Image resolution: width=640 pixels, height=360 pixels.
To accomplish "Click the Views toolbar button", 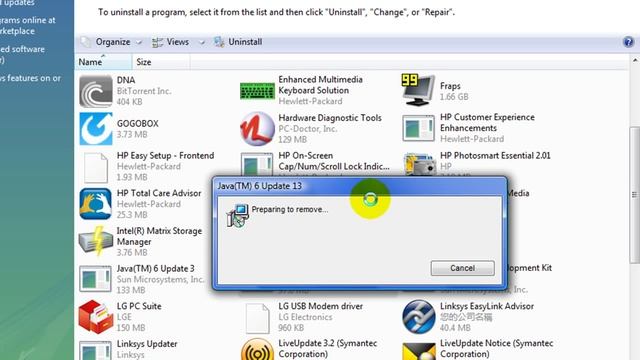I will point(171,42).
